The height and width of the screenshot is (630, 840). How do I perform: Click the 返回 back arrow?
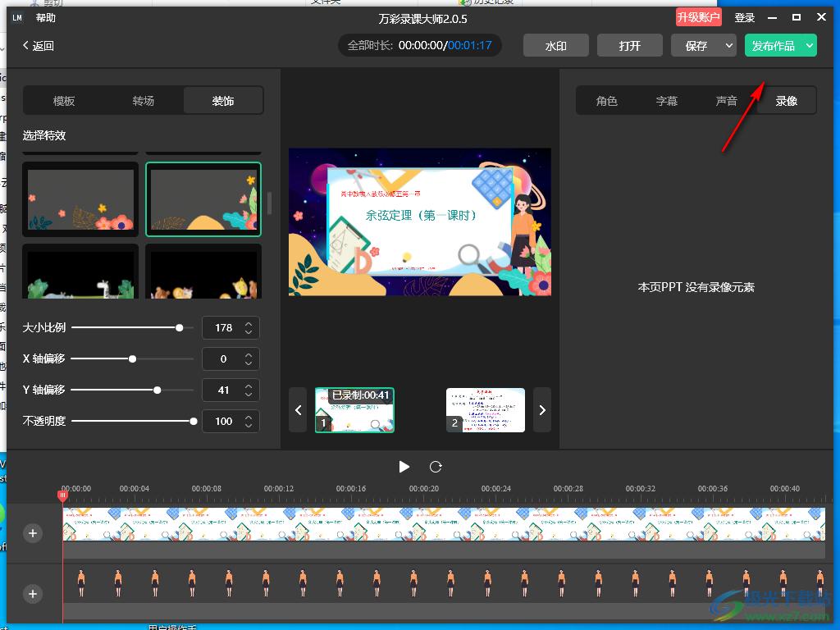pyautogui.click(x=38, y=46)
